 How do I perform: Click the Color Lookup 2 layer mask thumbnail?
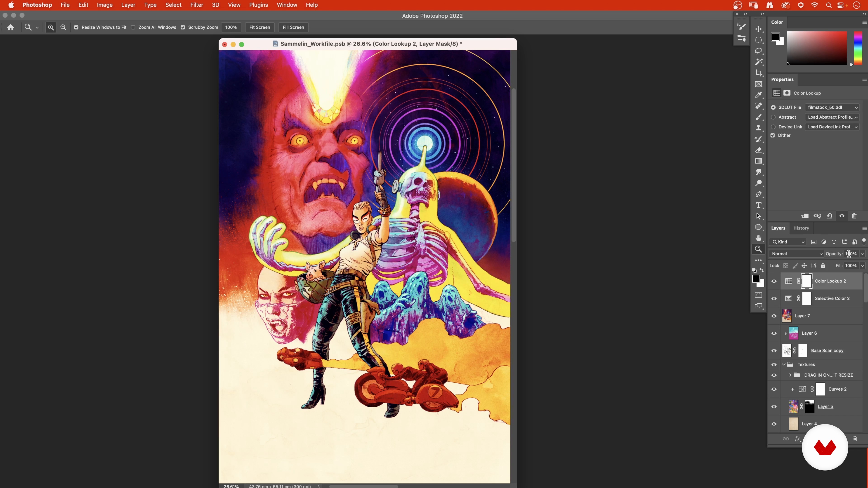(x=807, y=281)
